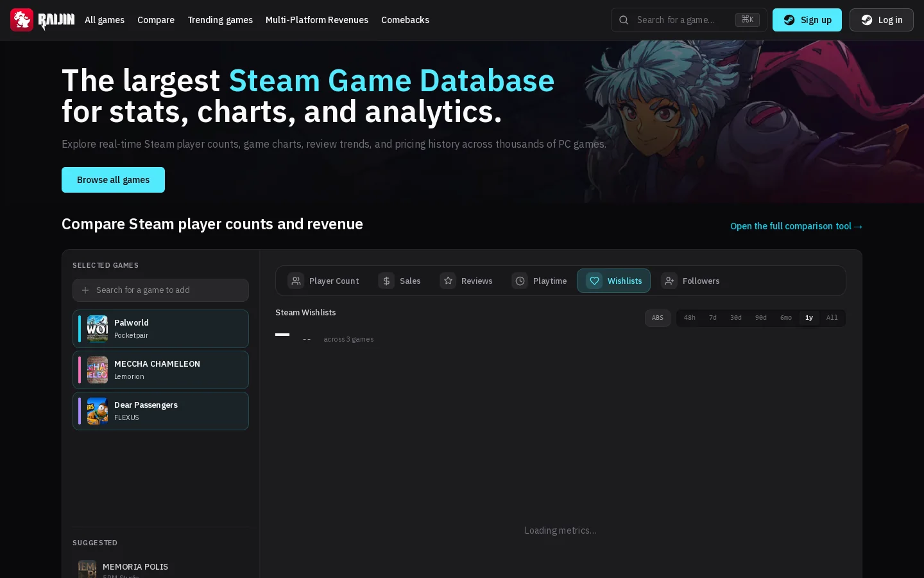Click the Player Count people icon
This screenshot has height=578, width=924.
point(296,281)
